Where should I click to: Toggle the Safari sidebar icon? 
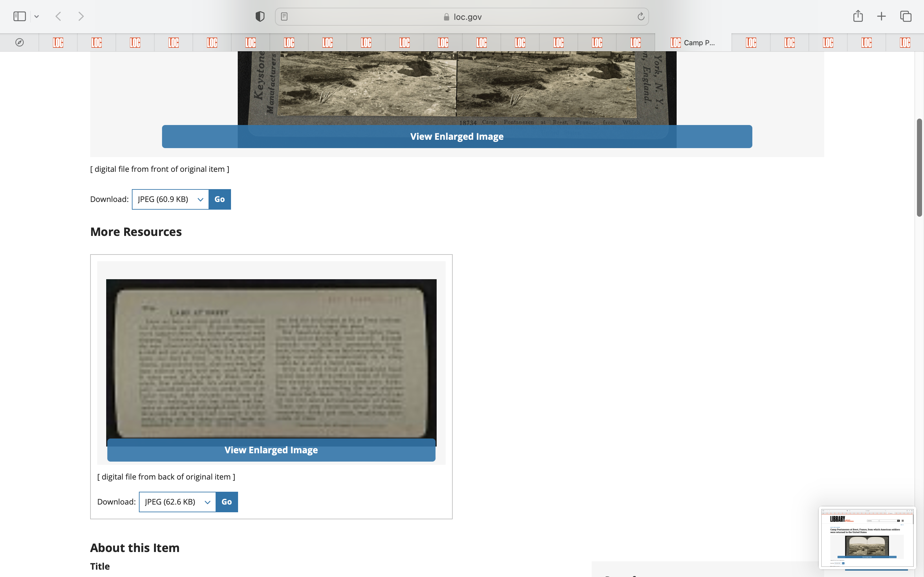19,16
